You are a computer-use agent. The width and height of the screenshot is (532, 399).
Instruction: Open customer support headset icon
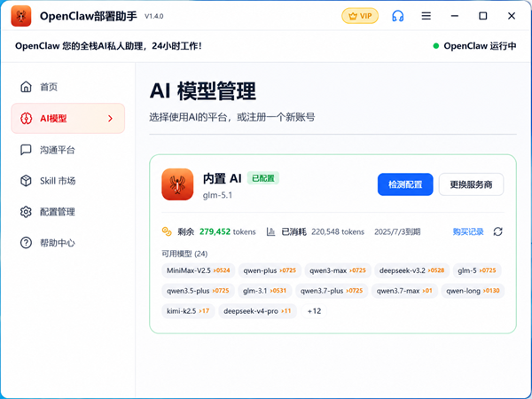point(397,16)
